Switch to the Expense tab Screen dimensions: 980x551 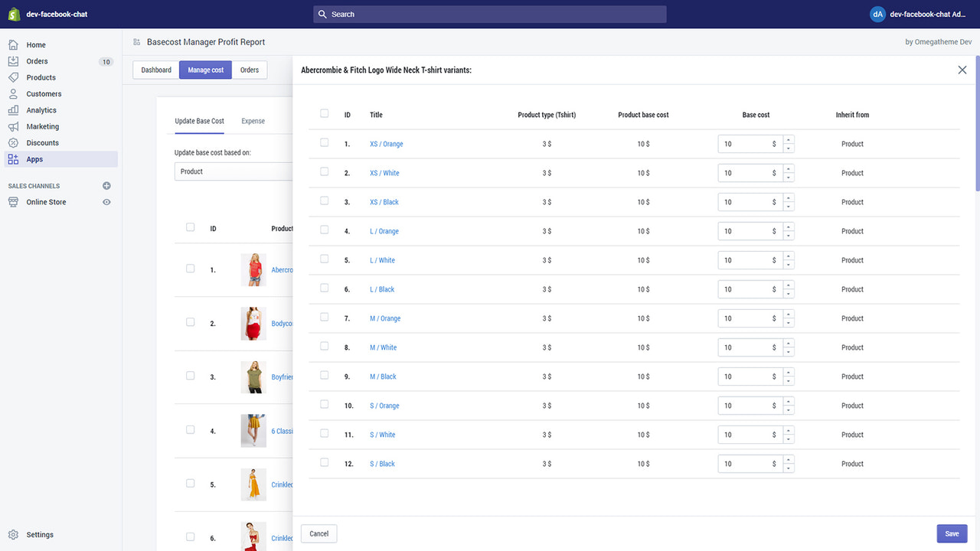pyautogui.click(x=253, y=120)
